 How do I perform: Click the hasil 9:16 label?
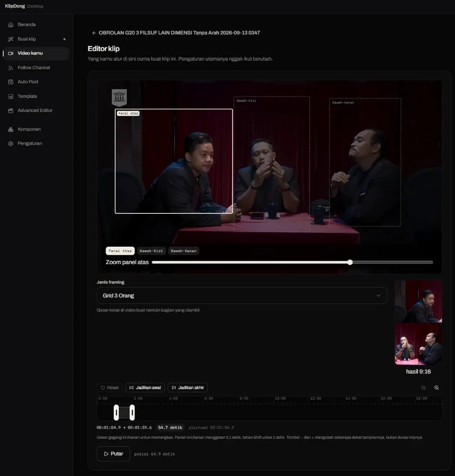[418, 372]
